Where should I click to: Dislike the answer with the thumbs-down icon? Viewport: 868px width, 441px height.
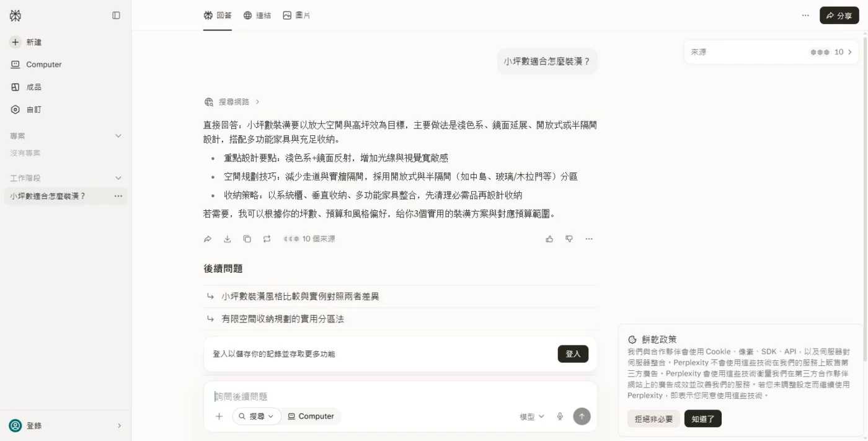click(x=569, y=239)
